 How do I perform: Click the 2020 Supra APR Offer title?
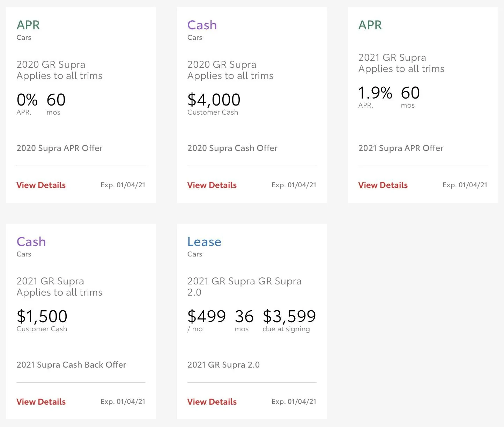[x=59, y=148]
